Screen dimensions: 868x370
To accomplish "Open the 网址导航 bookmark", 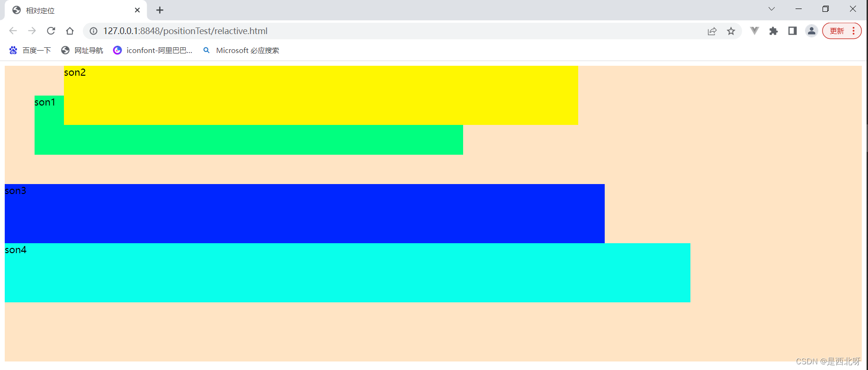I will pyautogui.click(x=82, y=50).
